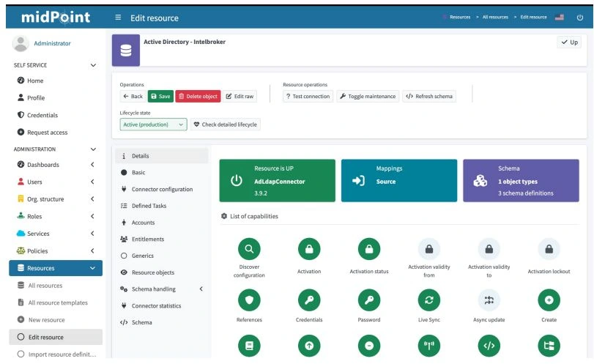594x364 pixels.
Task: Click the bottom-row upward arrow capability icon
Action: (309, 346)
